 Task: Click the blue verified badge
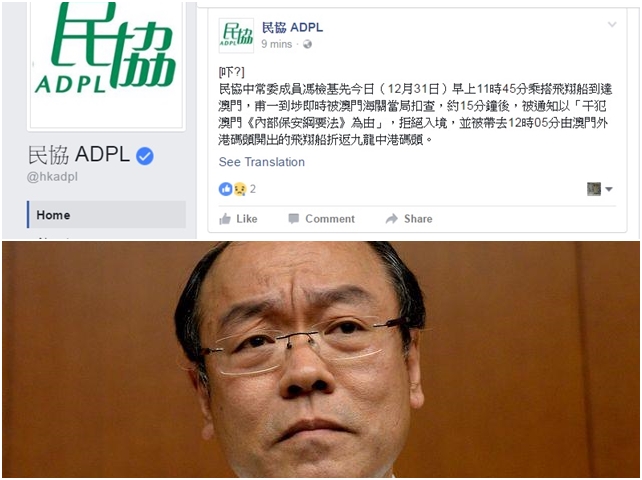(145, 156)
